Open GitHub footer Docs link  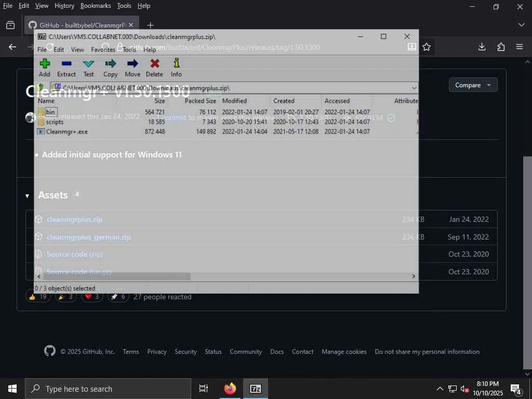pyautogui.click(x=277, y=352)
